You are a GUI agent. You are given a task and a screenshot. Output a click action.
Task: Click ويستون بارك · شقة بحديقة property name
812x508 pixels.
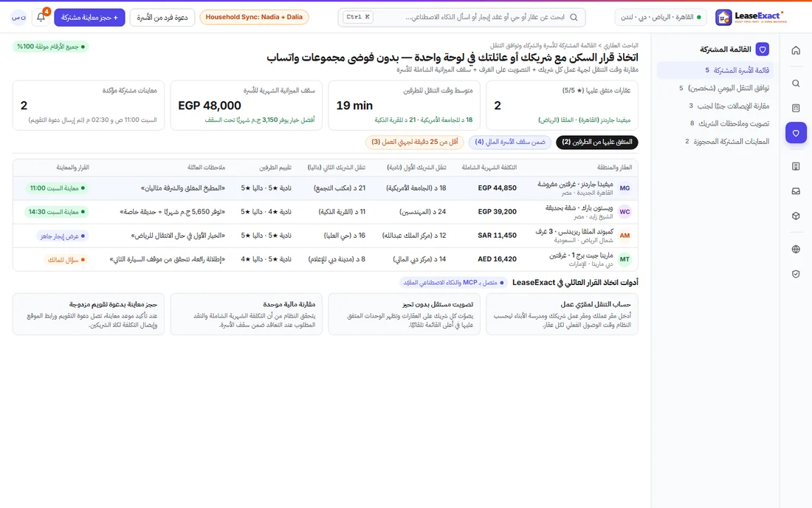(x=579, y=208)
